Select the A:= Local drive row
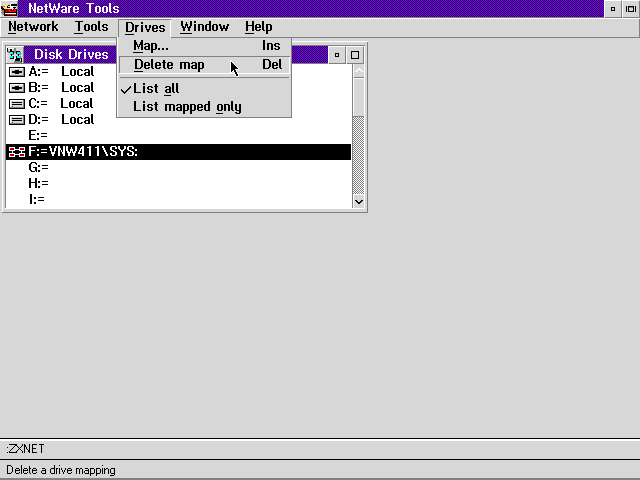The width and height of the screenshot is (640, 480). point(178,72)
